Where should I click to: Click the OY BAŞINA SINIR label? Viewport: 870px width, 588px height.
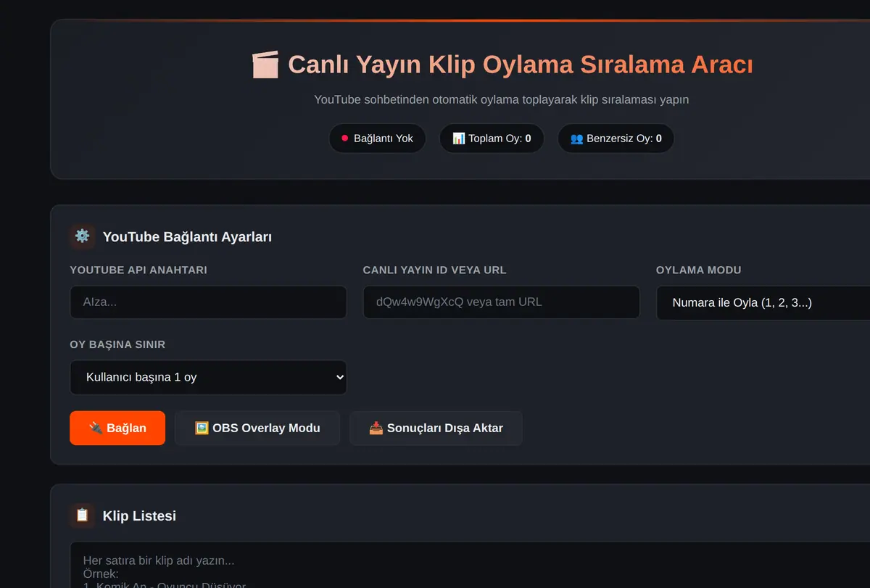coord(117,344)
